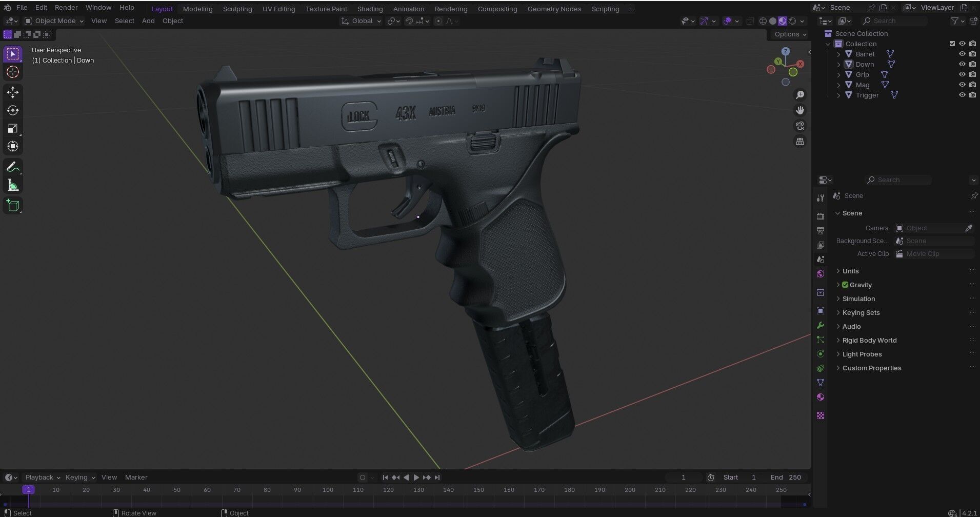
Task: Select the Annotate tool
Action: pos(13,167)
